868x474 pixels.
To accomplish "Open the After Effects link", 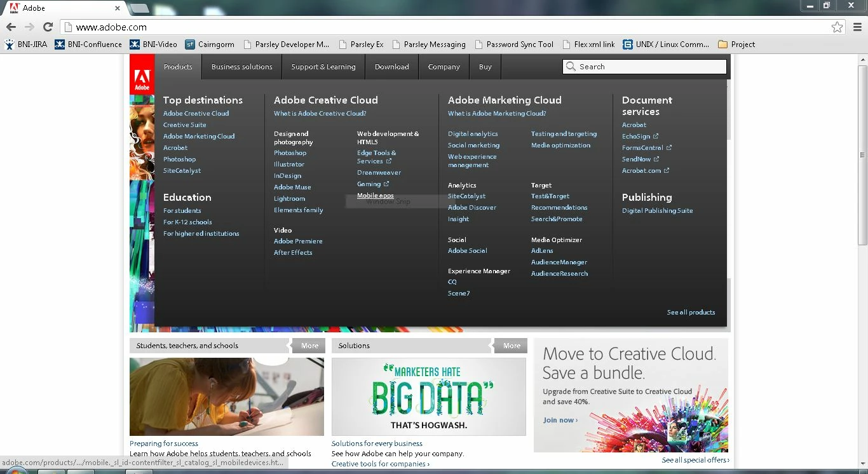I will [x=293, y=253].
